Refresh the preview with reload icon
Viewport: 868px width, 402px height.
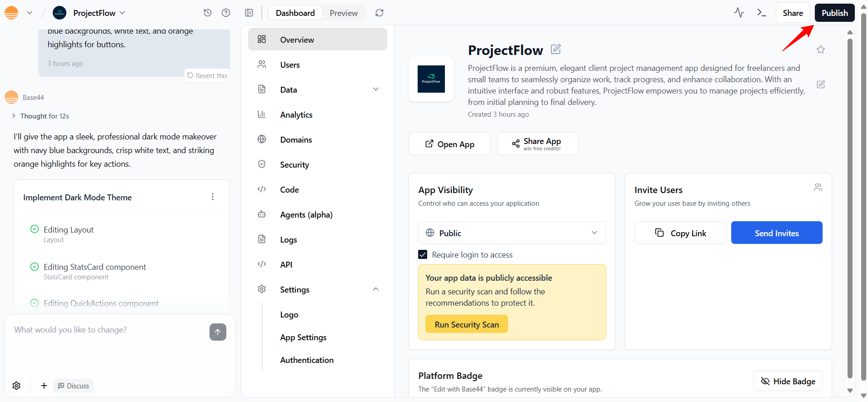pos(379,13)
